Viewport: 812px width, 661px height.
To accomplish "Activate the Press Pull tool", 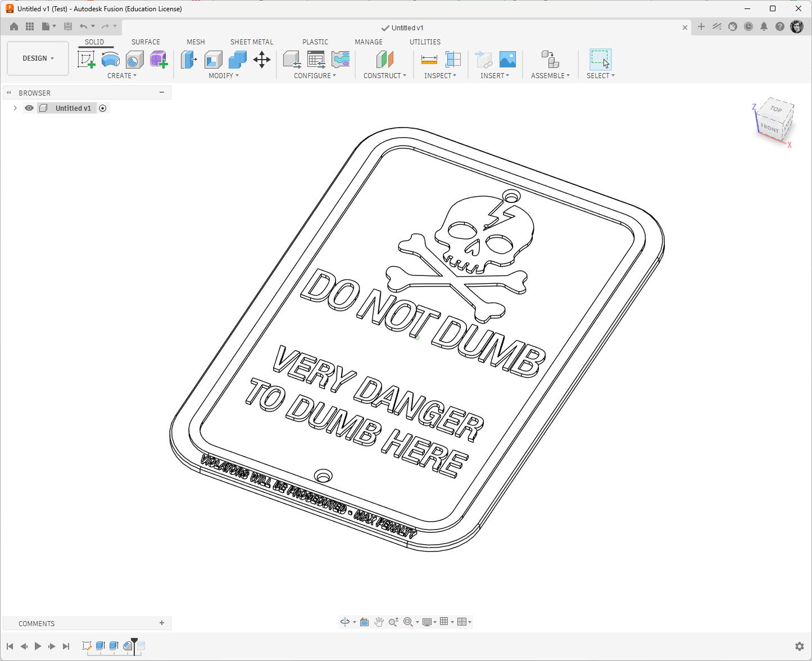I will point(189,60).
